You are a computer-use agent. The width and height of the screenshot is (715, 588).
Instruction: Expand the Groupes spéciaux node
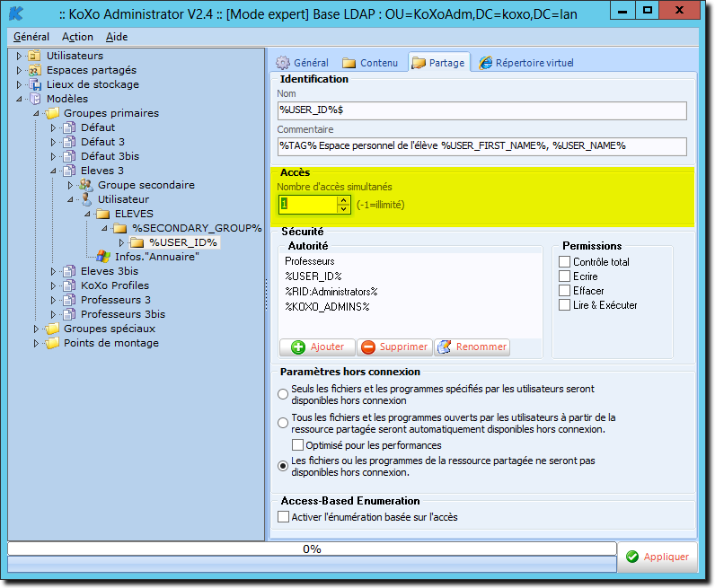[x=37, y=329]
